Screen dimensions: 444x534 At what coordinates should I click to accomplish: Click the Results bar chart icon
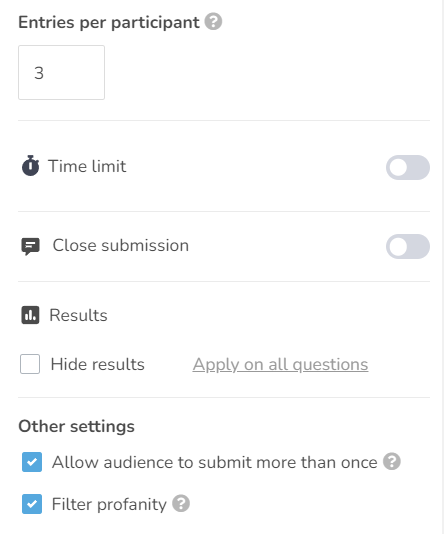[30, 315]
